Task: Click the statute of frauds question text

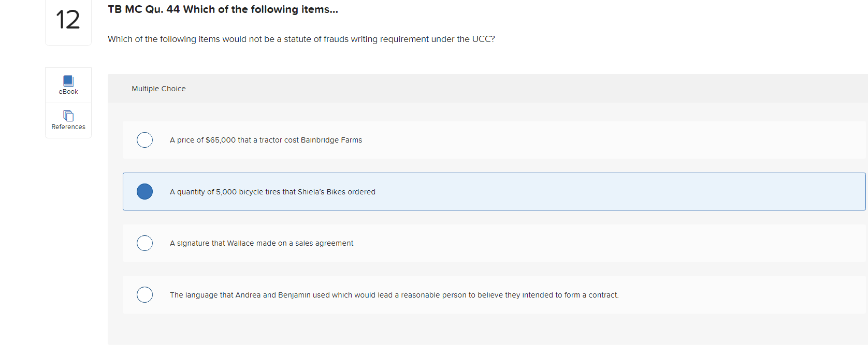Action: 301,39
